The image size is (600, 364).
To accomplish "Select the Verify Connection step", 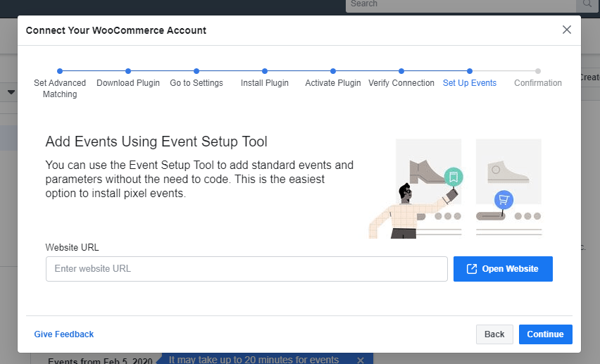I will [401, 83].
